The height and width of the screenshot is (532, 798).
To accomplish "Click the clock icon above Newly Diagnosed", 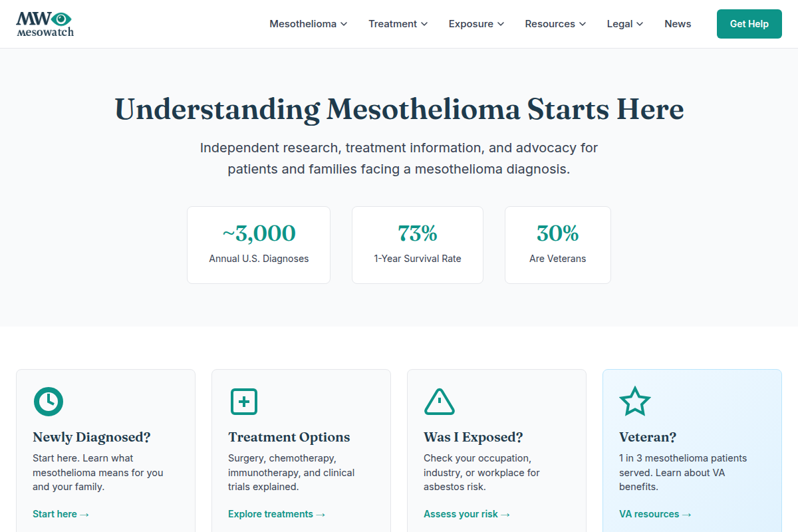I will coord(48,402).
